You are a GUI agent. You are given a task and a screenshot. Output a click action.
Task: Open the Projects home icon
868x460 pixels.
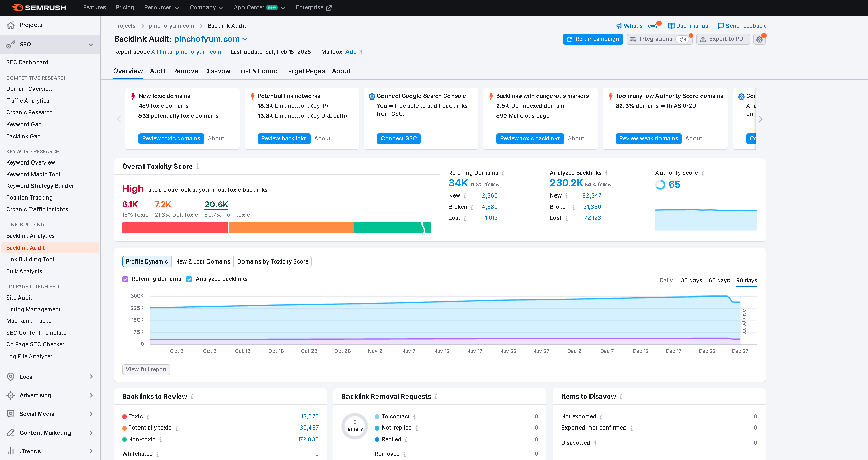(x=11, y=25)
